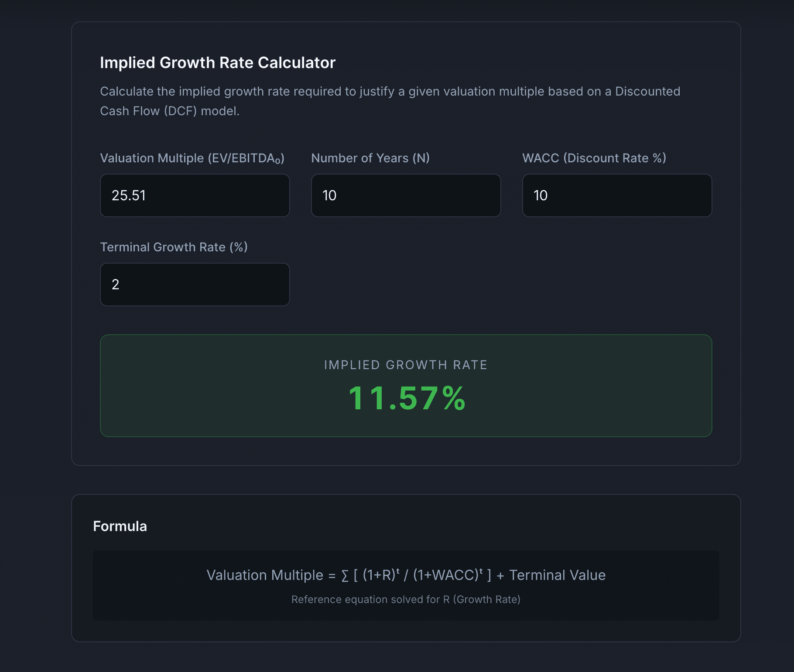Click the WACC (Discount Rate %) label

point(595,158)
